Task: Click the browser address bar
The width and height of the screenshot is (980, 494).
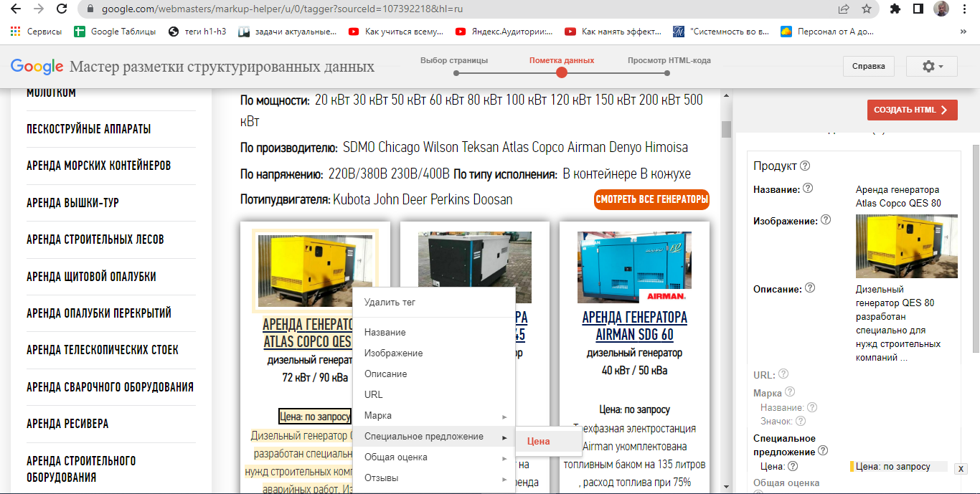Action: [459, 9]
